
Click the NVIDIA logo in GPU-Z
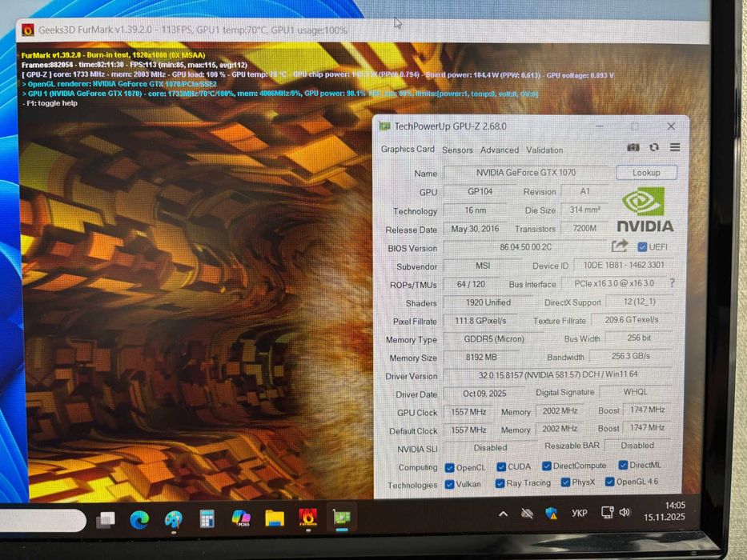pos(645,210)
